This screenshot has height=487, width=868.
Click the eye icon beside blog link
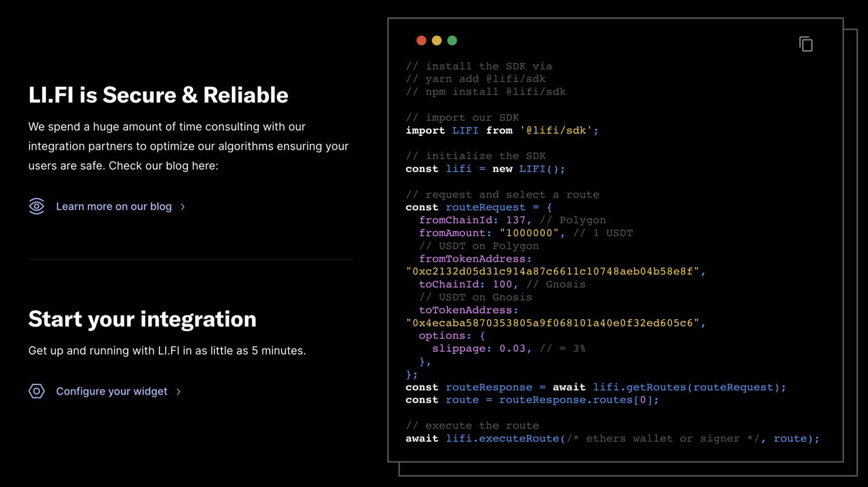[x=36, y=206]
